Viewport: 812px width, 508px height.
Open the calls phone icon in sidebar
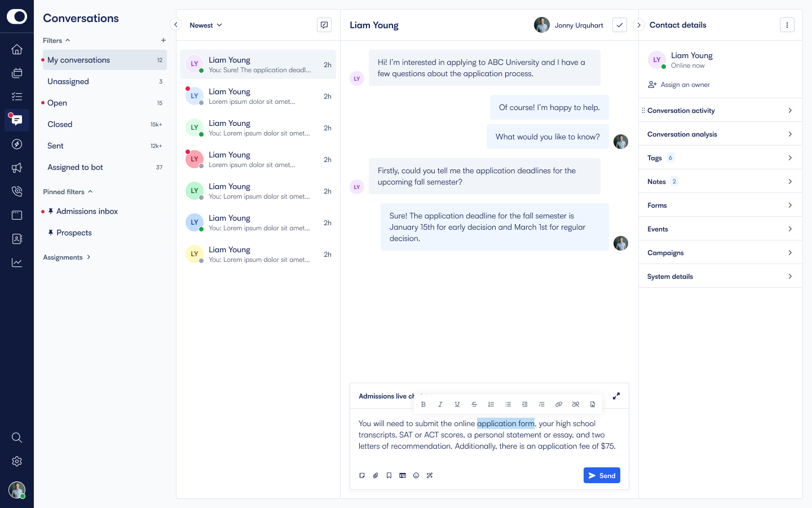pos(17,191)
